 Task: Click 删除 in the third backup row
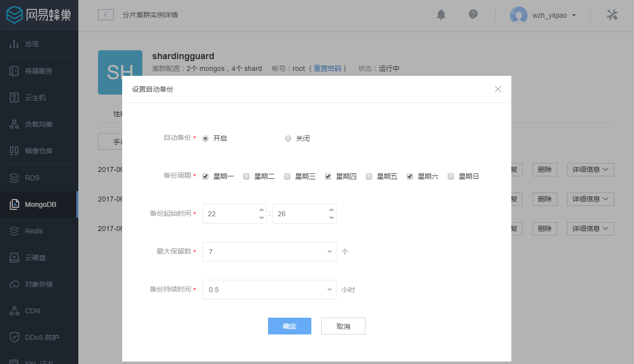tap(545, 229)
